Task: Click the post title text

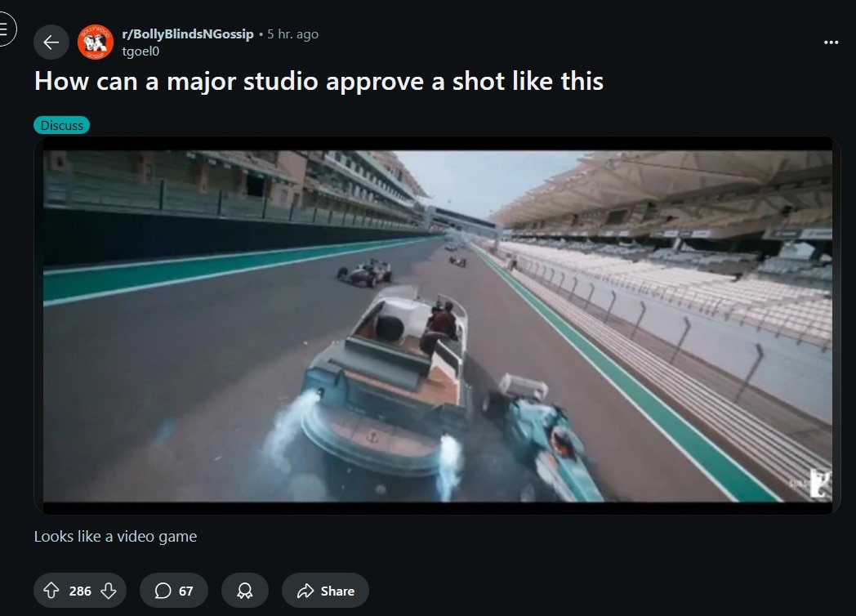Action: 319,82
